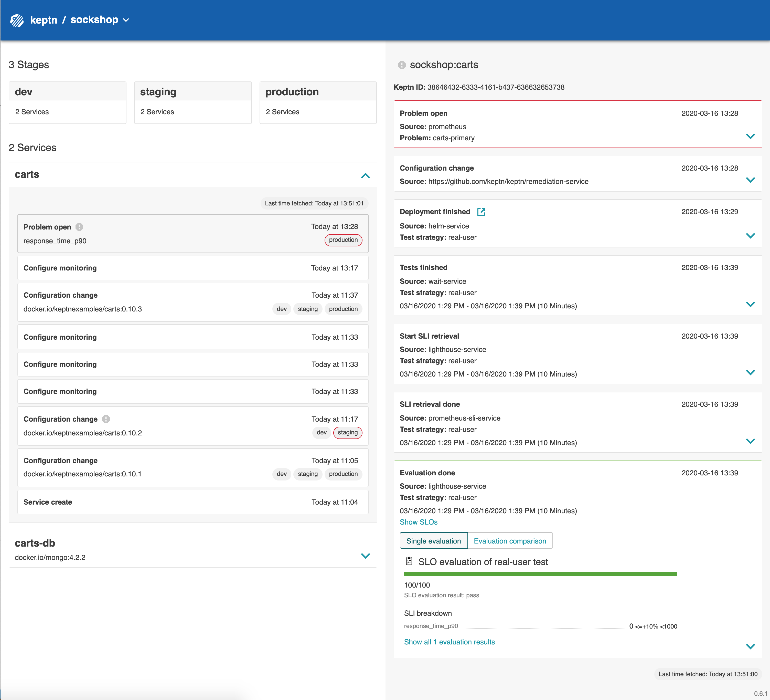The width and height of the screenshot is (770, 700).
Task: Click production tag on carts:0.10.3 row
Action: coord(343,309)
